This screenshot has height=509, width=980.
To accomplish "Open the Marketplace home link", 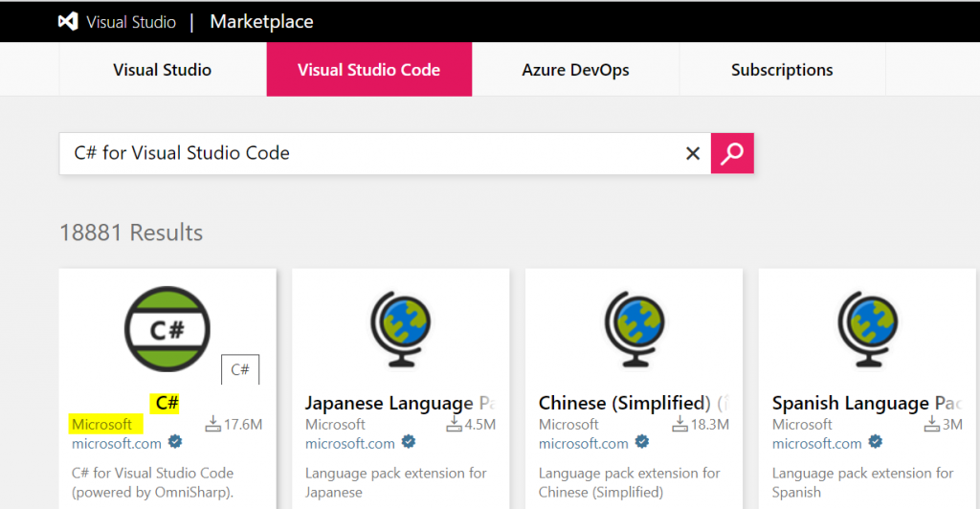I will 261,22.
